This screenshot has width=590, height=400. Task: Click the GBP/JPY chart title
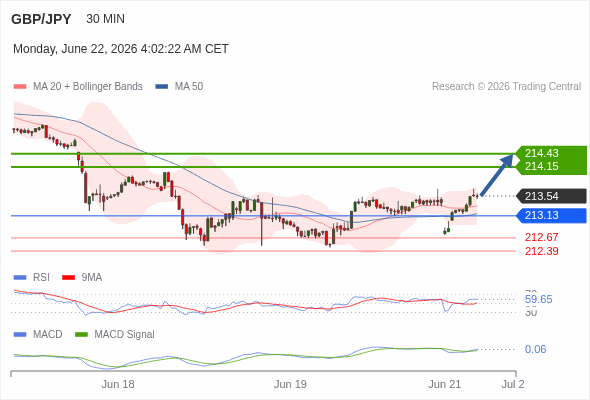(x=41, y=19)
